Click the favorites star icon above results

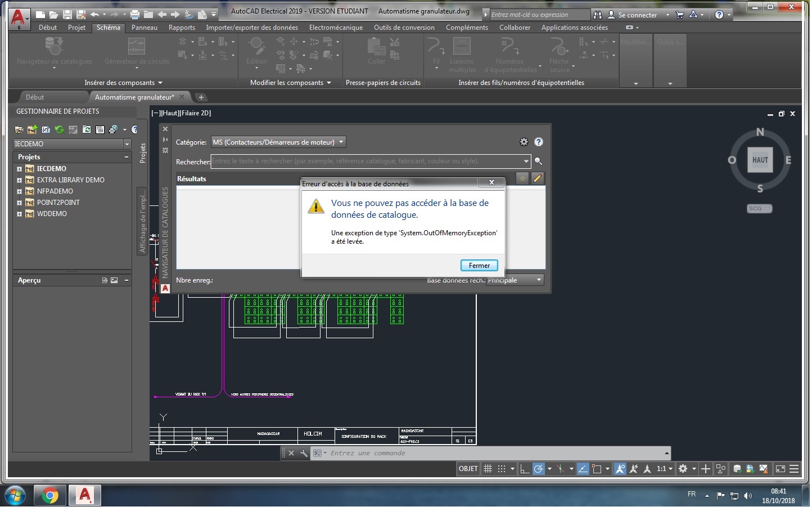point(522,178)
